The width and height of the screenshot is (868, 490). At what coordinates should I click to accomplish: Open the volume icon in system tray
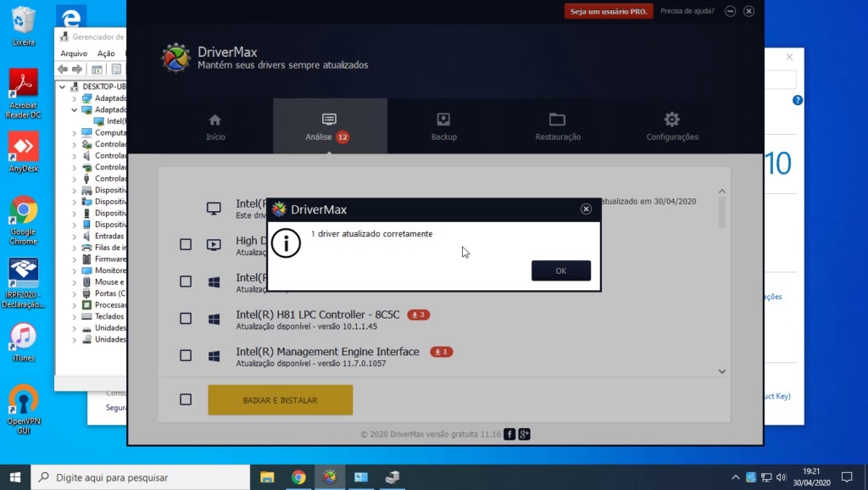coord(781,477)
